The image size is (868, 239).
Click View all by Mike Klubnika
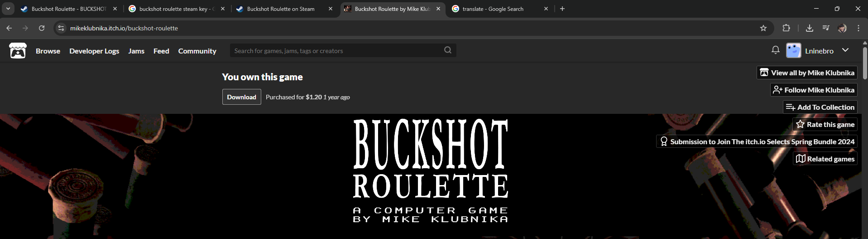click(x=807, y=73)
